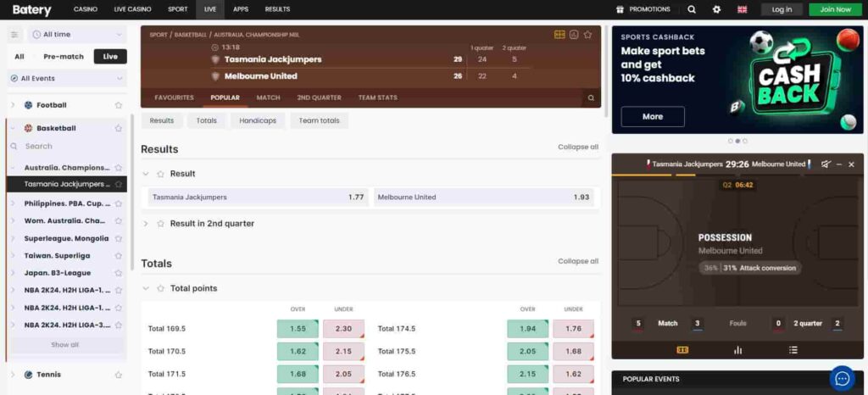Screen dimensions: 868x395
Task: Search markets using match tab bar magnifier
Action: (x=591, y=98)
